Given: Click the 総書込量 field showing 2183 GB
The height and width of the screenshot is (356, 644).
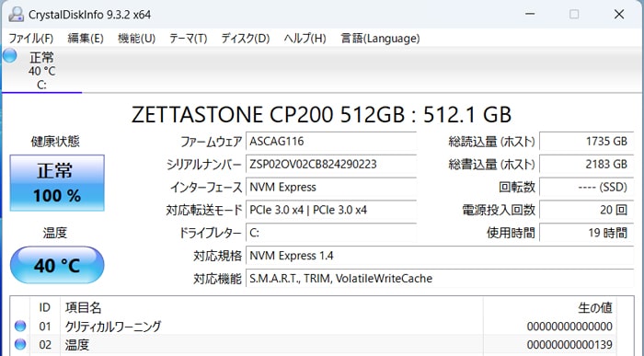Looking at the screenshot, I should 587,165.
